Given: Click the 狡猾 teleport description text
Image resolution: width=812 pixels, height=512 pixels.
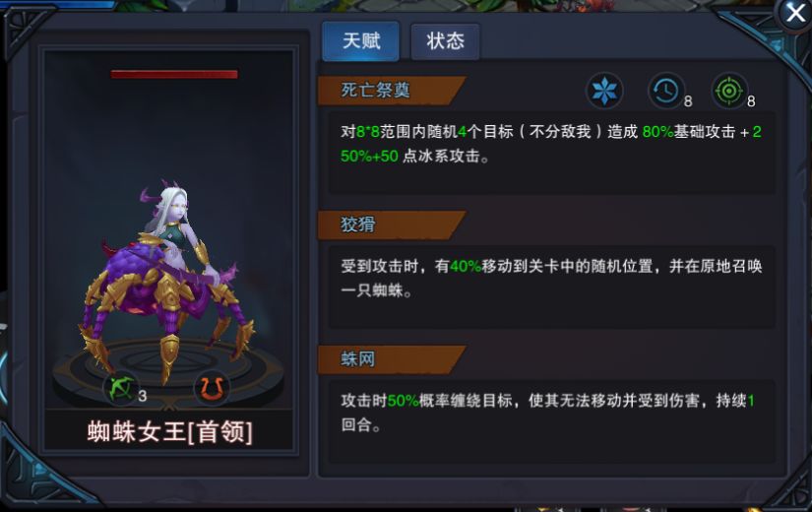Looking at the screenshot, I should [x=551, y=279].
